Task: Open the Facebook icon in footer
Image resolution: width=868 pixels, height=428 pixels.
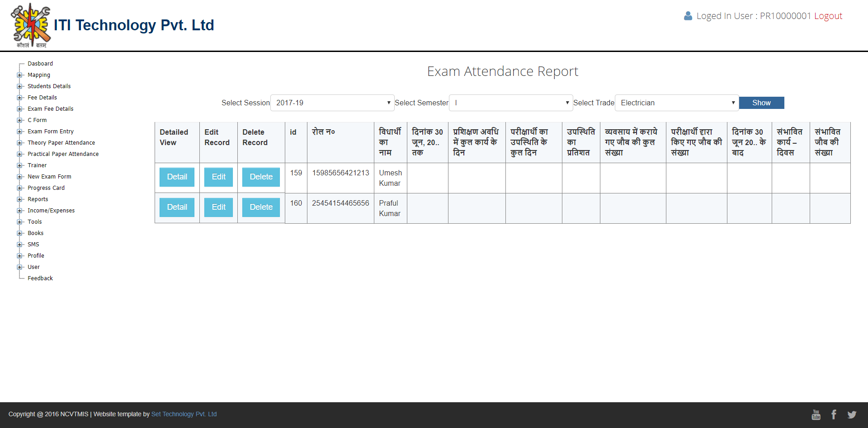Action: (x=834, y=414)
